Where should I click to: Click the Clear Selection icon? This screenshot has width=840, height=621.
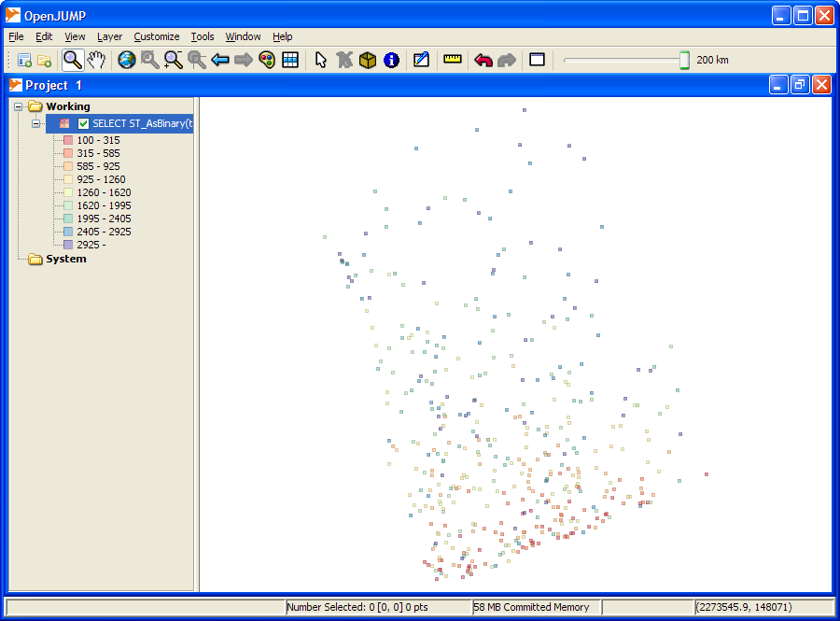(344, 60)
